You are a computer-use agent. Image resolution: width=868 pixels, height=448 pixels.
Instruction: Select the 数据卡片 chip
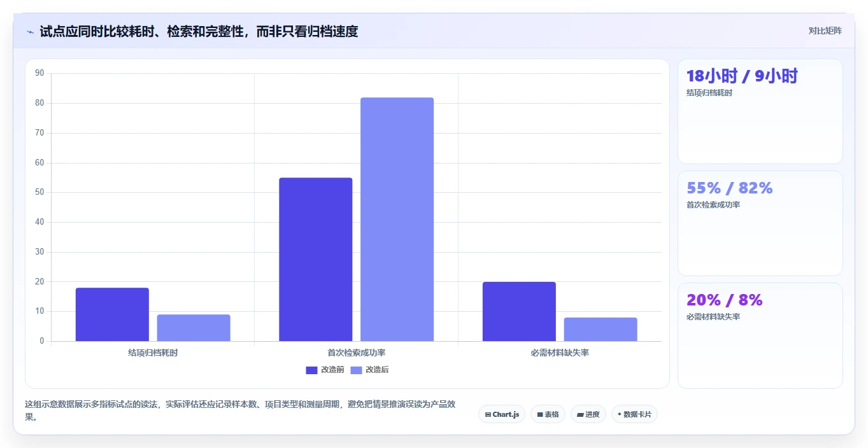[634, 414]
